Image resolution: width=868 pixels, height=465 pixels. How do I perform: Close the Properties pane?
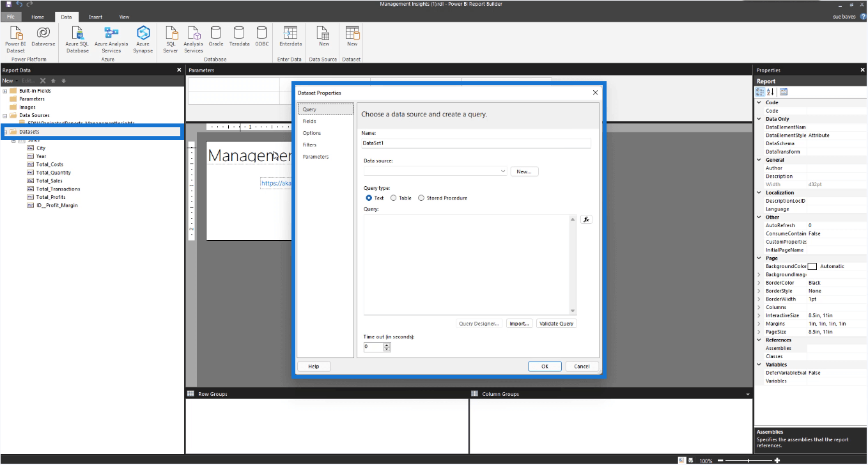click(862, 70)
